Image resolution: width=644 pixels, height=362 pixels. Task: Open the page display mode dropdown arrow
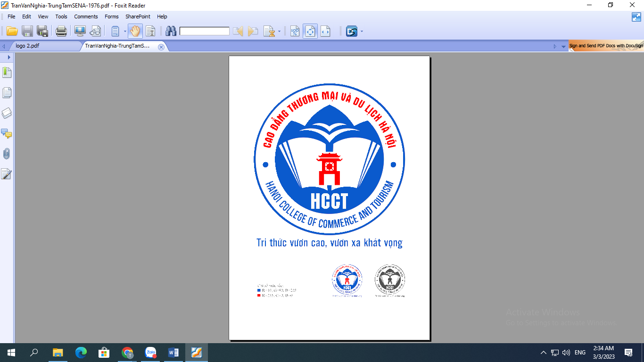click(x=125, y=32)
